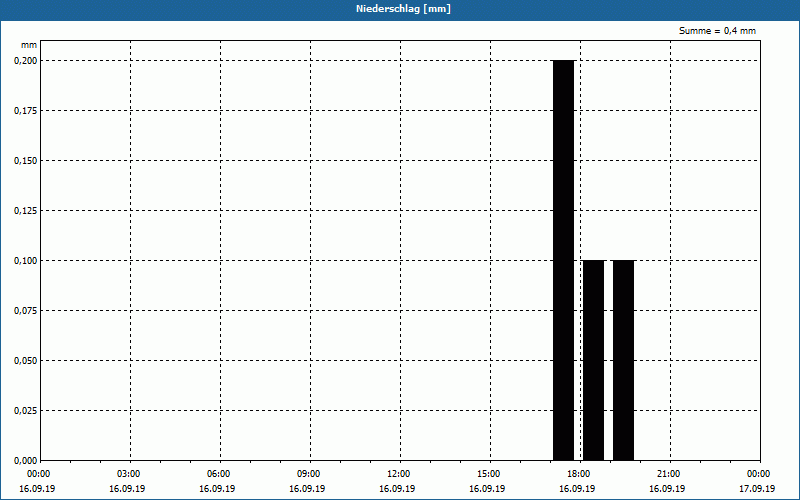The height and width of the screenshot is (500, 800).
Task: Click the 03:00 time axis label
Action: pos(129,474)
